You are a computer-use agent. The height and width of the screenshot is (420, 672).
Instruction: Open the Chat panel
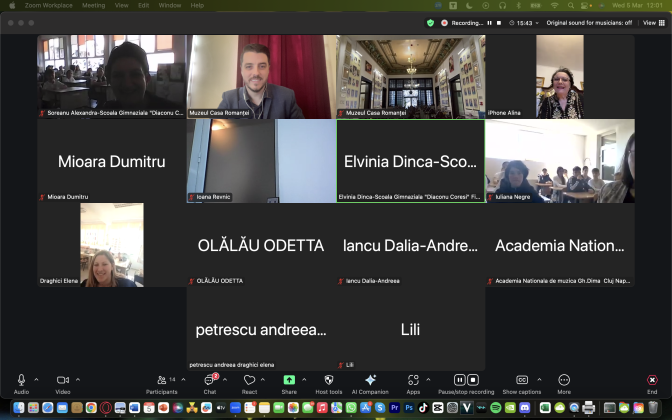(x=209, y=381)
